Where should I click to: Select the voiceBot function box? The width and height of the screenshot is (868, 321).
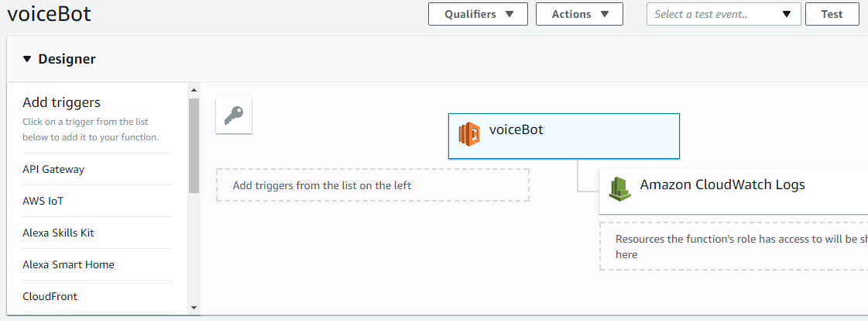[564, 136]
